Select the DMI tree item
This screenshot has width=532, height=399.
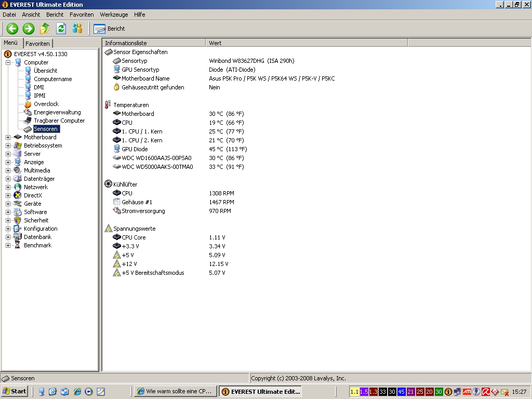38,87
